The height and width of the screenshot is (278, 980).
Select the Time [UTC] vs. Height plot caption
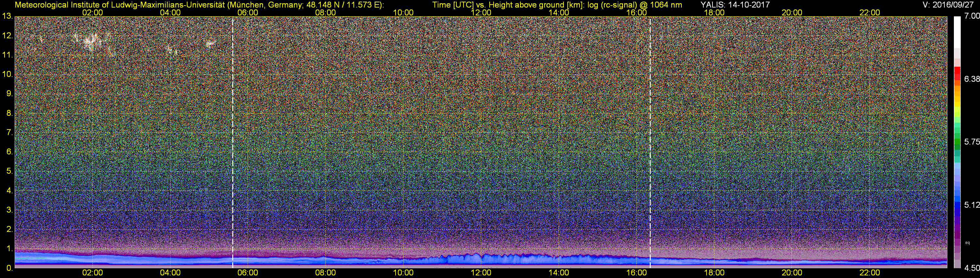point(557,5)
